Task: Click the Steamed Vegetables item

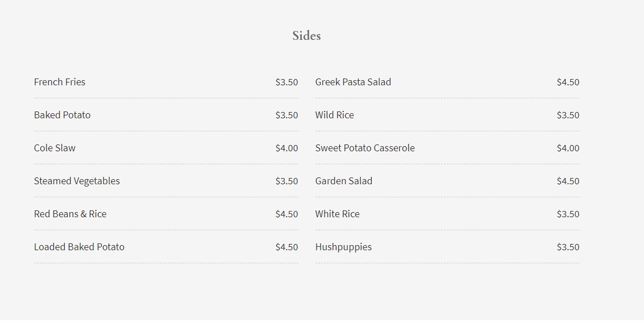Action: point(77,181)
